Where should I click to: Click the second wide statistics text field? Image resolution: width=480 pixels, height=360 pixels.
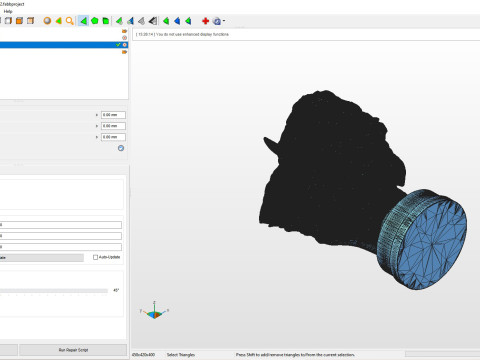[61, 236]
